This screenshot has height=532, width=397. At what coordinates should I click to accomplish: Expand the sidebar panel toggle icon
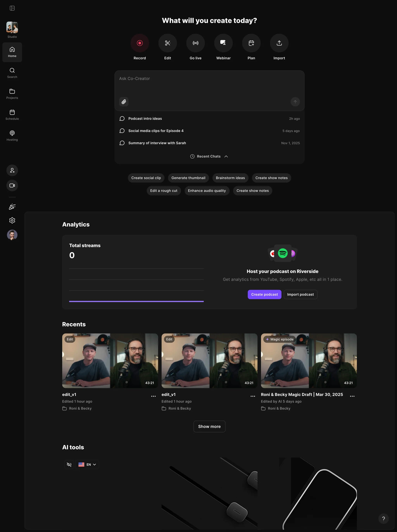tap(12, 8)
